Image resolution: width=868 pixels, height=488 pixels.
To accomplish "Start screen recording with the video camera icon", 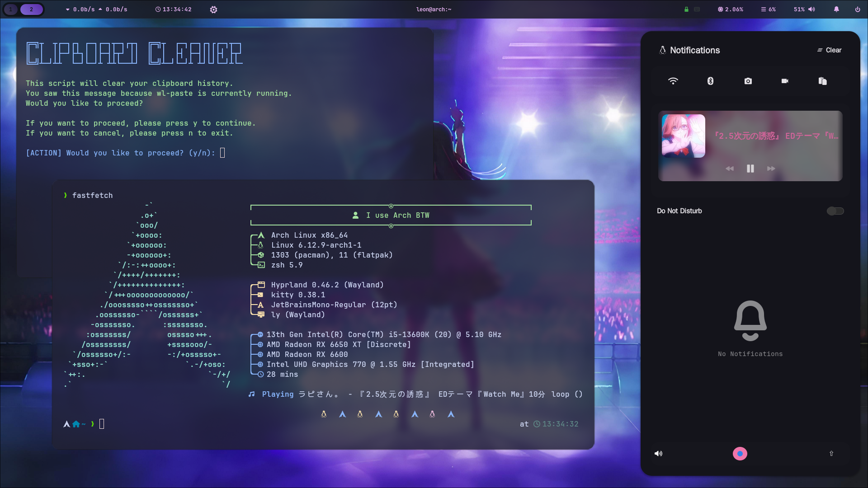I will [x=785, y=81].
